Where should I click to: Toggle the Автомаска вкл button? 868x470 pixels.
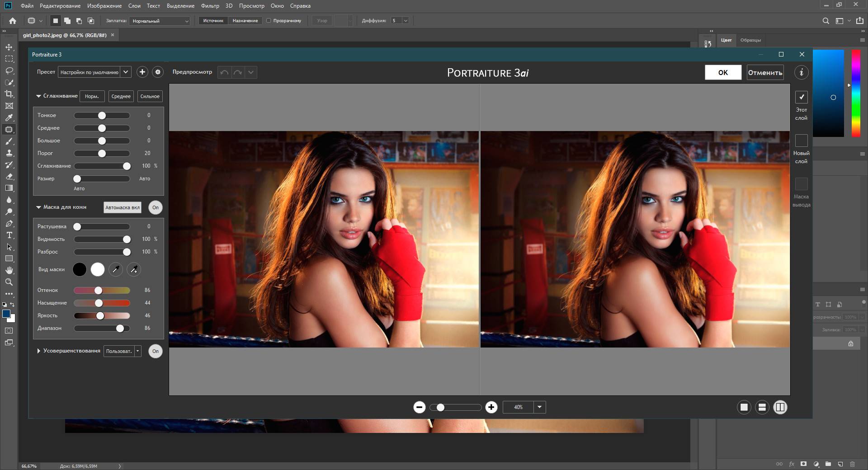123,207
